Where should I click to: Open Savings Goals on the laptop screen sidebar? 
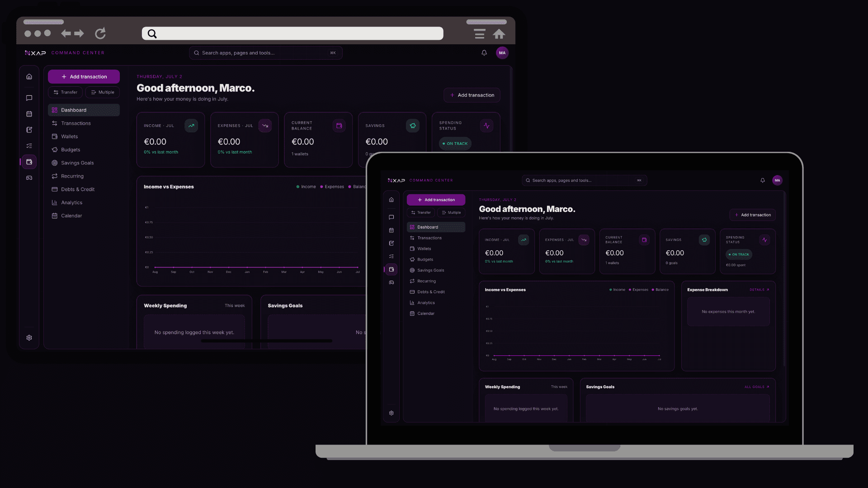tap(436, 270)
